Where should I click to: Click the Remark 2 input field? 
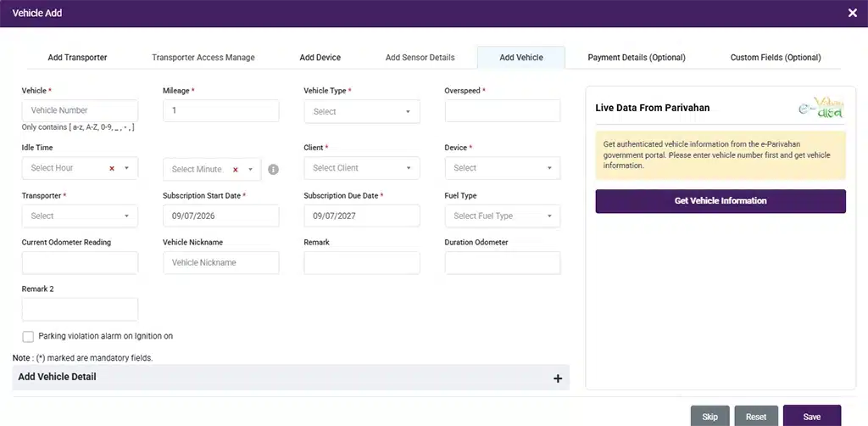(80, 310)
